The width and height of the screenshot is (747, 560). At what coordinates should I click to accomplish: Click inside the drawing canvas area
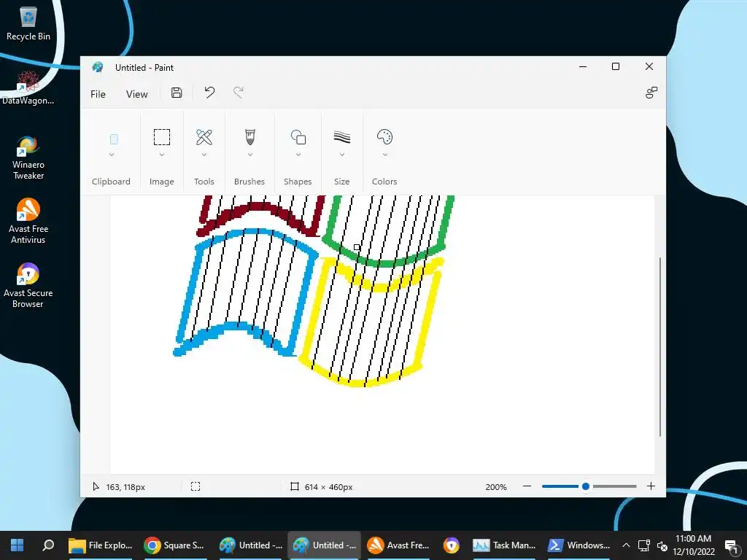click(x=382, y=334)
